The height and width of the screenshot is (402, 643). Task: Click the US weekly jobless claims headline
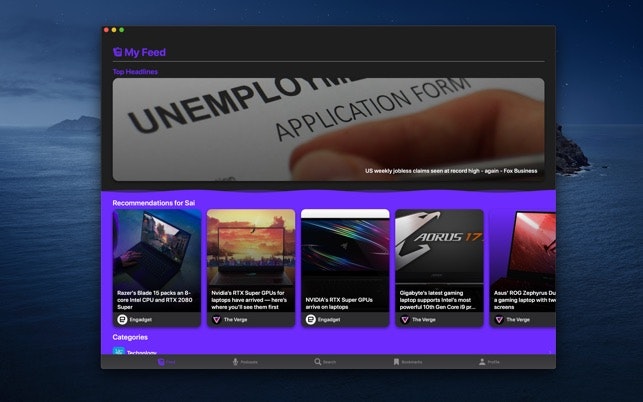coord(451,171)
